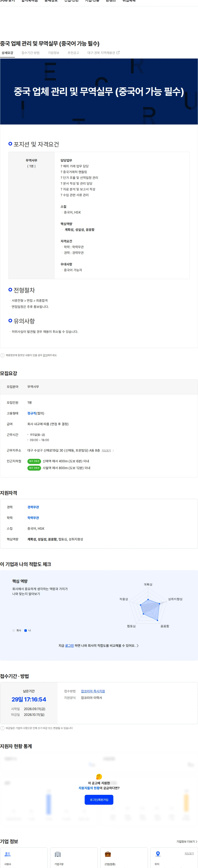This screenshot has height=868, width=198.
Task: Toggle 나 legend swatch
Action: coord(25,631)
